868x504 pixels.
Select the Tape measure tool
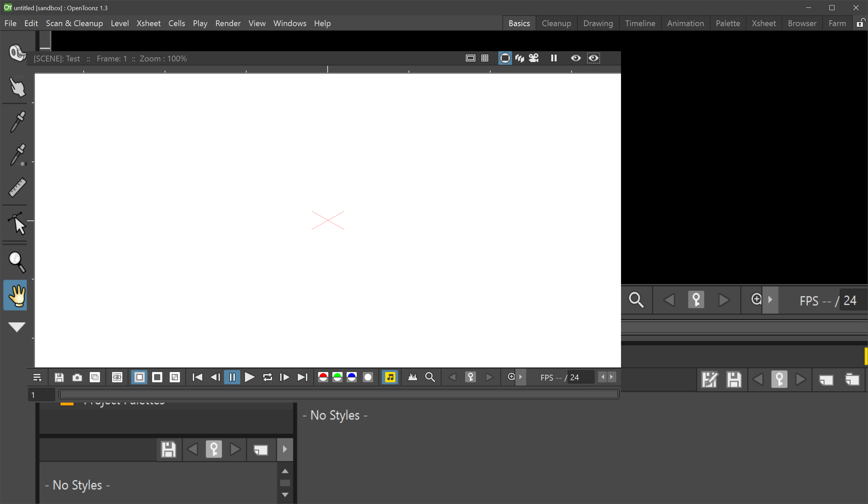[17, 188]
